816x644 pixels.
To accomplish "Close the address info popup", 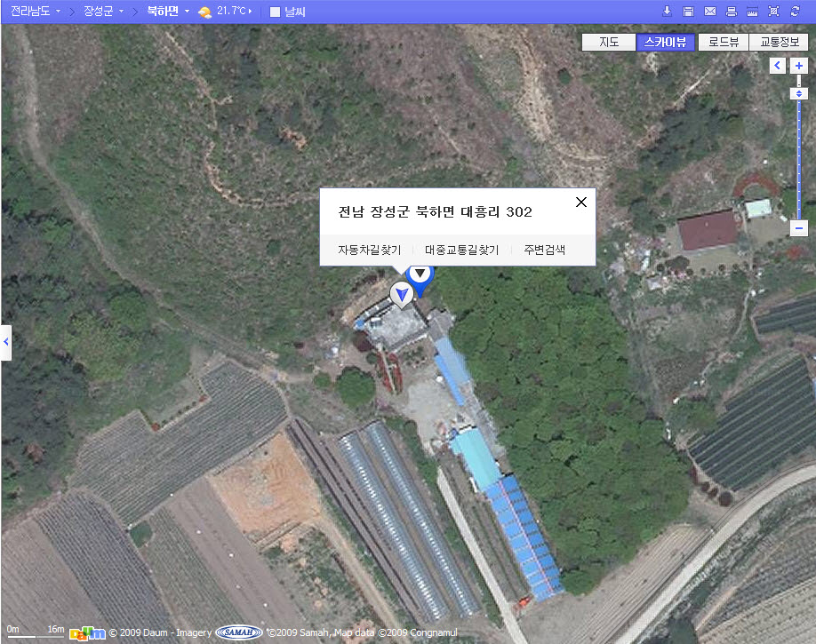I will pyautogui.click(x=581, y=202).
